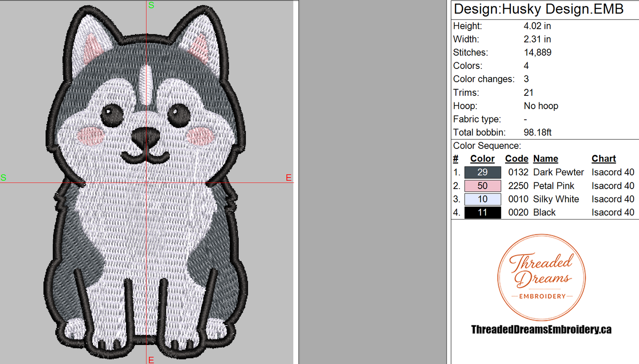Click the thread name 'Petal Pink'
The width and height of the screenshot is (639, 364).
pos(554,186)
